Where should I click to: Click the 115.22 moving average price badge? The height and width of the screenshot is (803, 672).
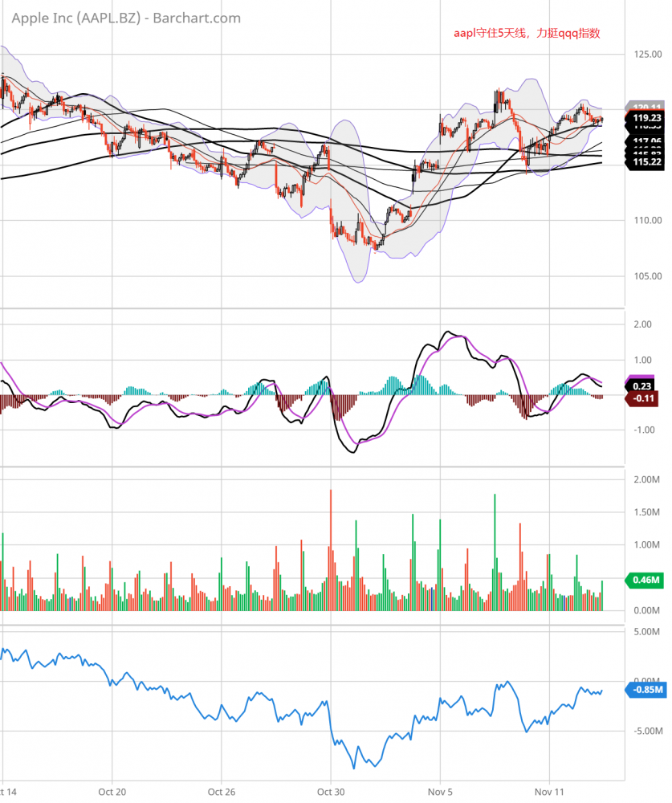click(x=646, y=162)
